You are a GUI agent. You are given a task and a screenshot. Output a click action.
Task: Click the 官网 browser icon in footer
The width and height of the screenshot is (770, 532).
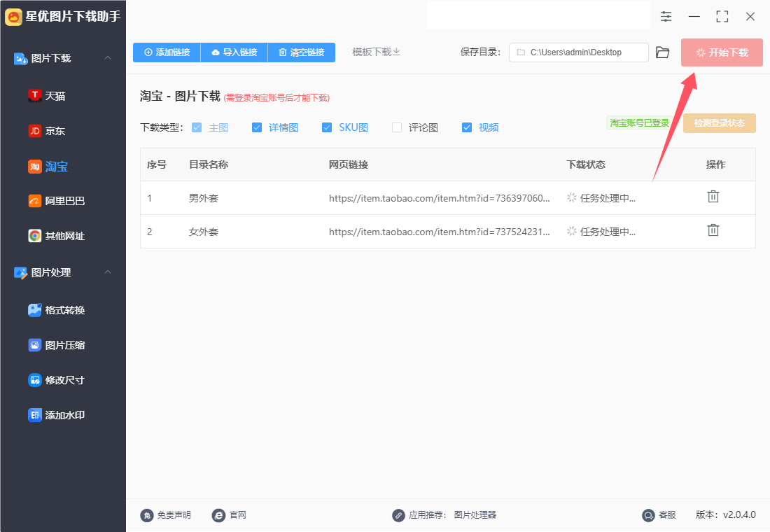pos(218,515)
